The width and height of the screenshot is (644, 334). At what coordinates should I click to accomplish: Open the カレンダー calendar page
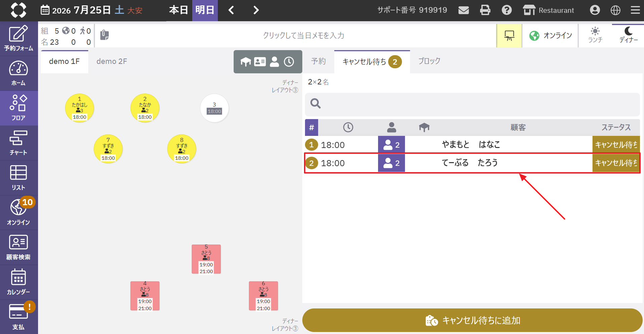tap(19, 282)
